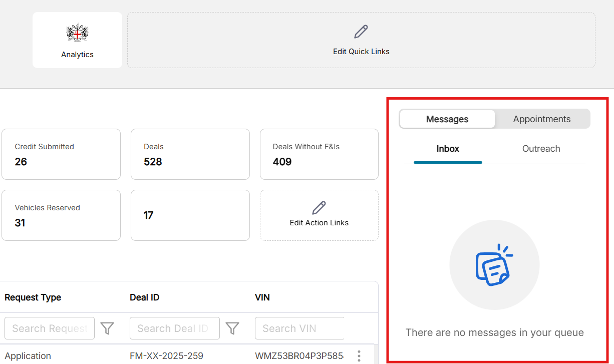The width and height of the screenshot is (614, 364).
Task: Open the Vehicles Reserved card
Action: 61,215
